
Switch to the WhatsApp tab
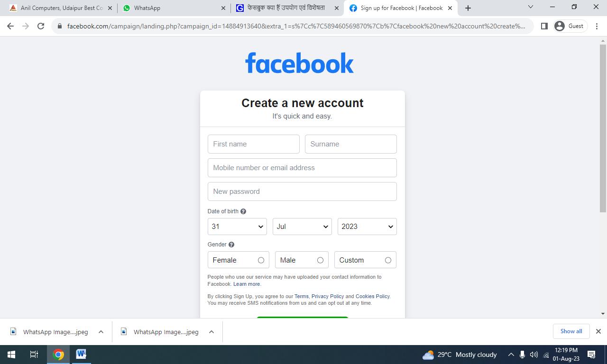coord(173,8)
